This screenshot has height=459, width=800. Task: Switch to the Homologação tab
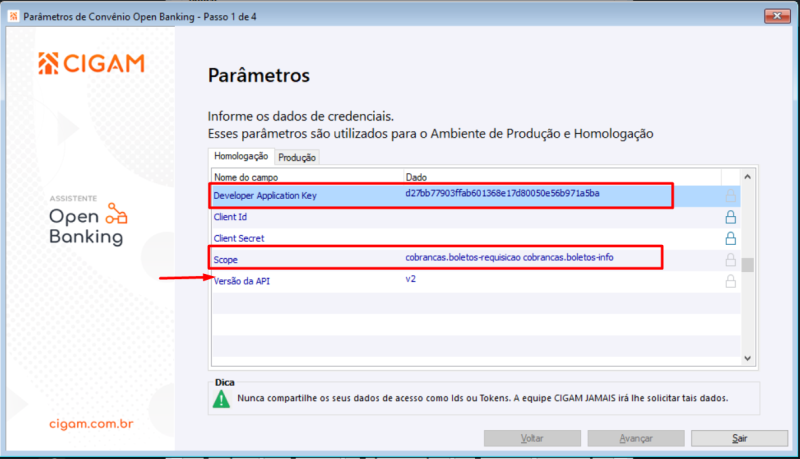(x=241, y=156)
